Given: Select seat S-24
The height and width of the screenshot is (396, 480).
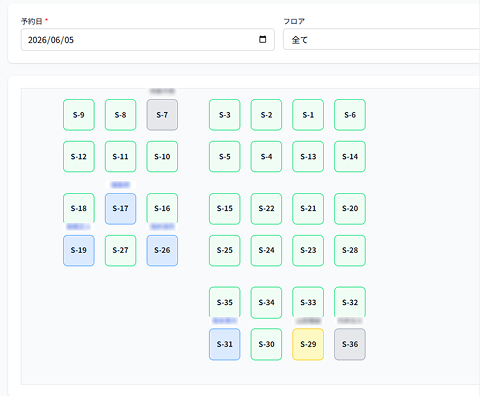Looking at the screenshot, I should [x=266, y=250].
